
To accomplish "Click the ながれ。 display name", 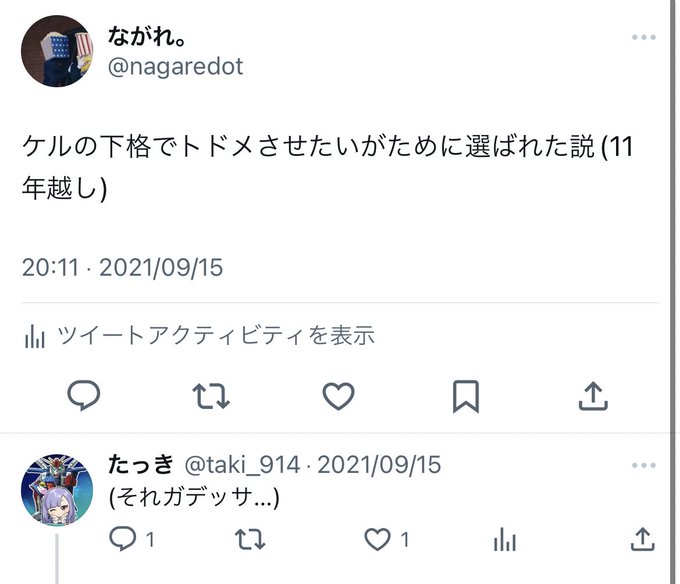I will pyautogui.click(x=147, y=36).
